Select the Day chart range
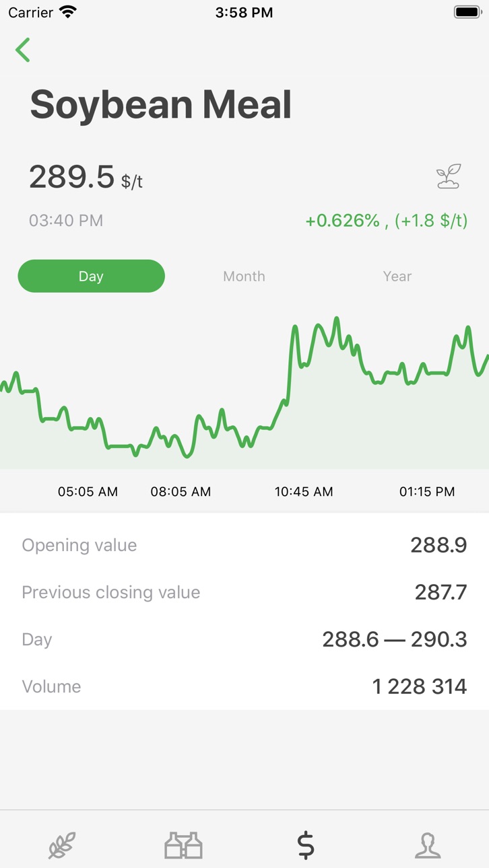 (x=91, y=276)
